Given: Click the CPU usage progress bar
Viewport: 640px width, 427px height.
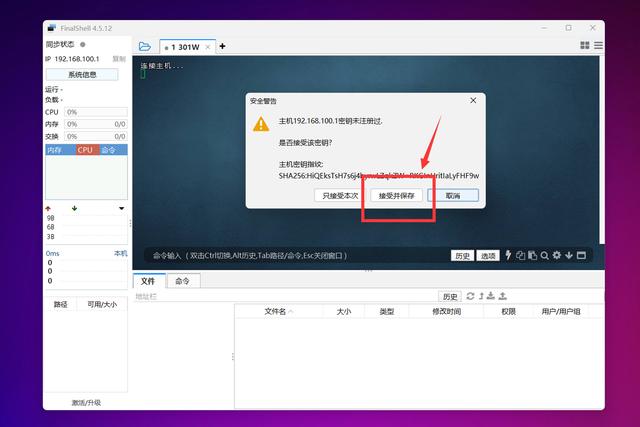Looking at the screenshot, I should (x=96, y=112).
